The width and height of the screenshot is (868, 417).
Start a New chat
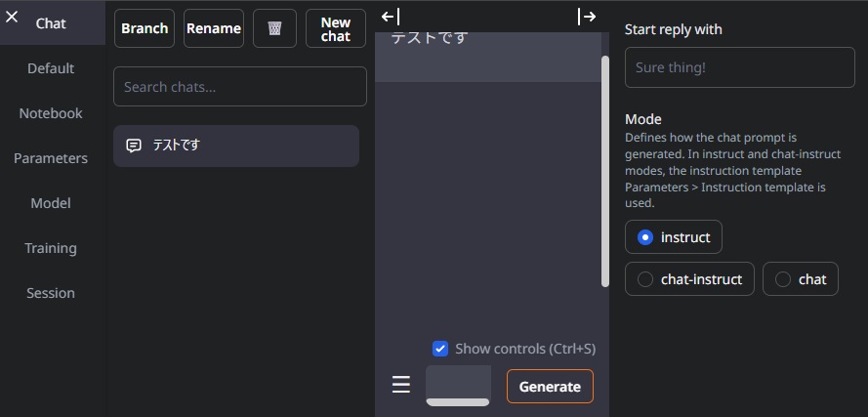336,28
